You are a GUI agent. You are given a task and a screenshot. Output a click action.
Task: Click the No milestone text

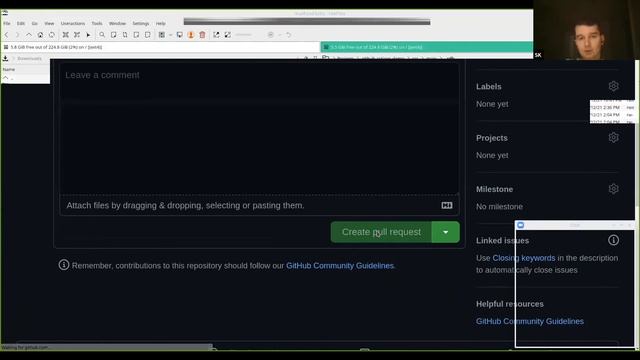[499, 207]
